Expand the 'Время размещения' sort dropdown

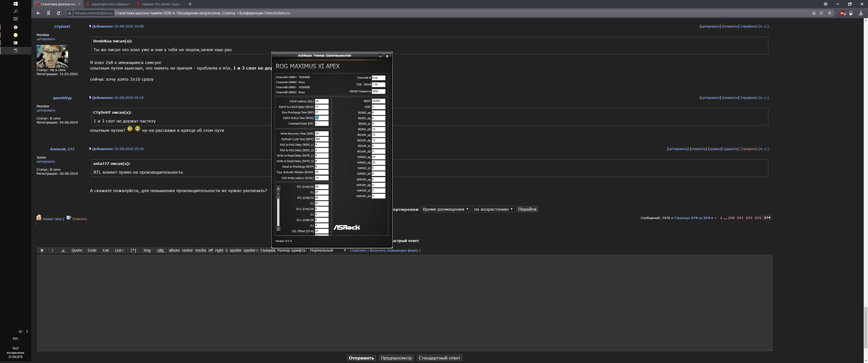pos(445,209)
